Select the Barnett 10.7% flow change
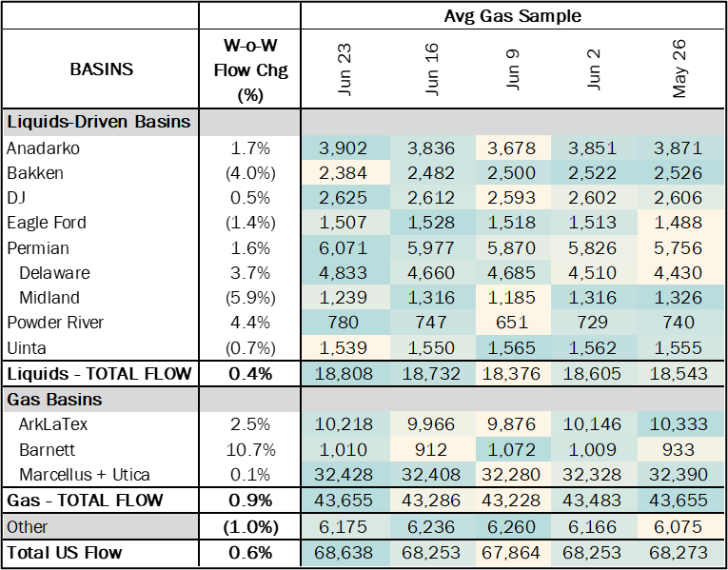 (x=250, y=449)
